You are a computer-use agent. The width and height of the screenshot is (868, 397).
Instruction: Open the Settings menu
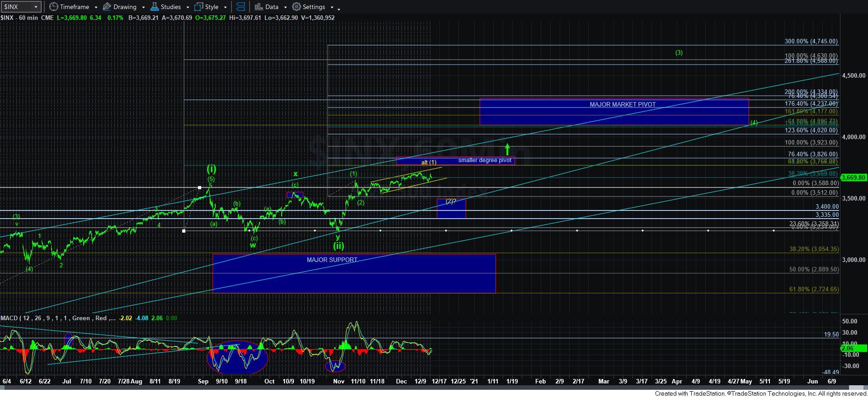313,7
